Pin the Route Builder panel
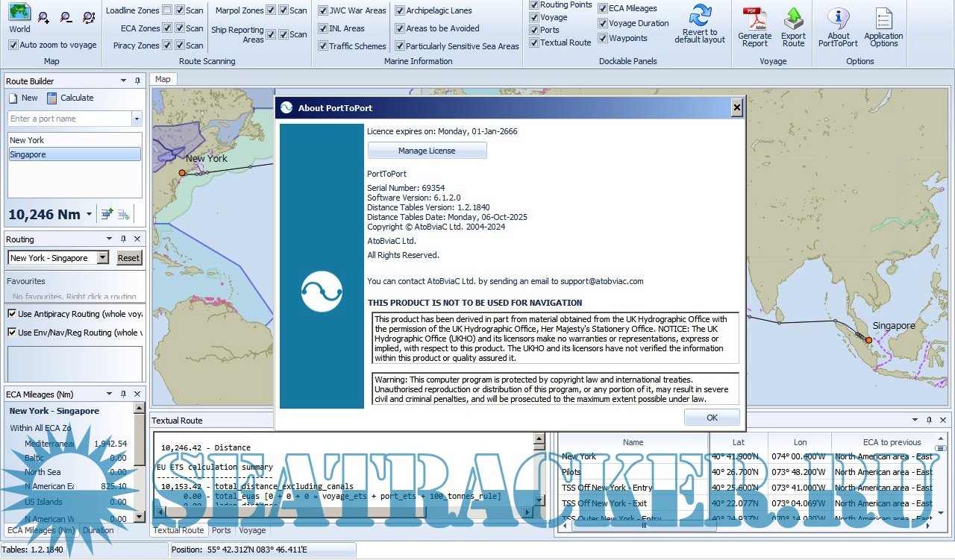Screen dimensions: 955x560 137,81
